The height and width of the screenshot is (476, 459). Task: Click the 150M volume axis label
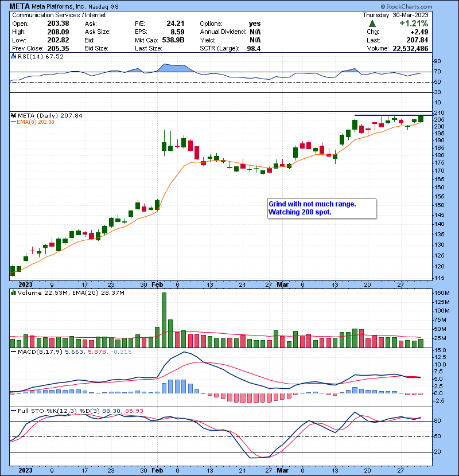coord(442,293)
